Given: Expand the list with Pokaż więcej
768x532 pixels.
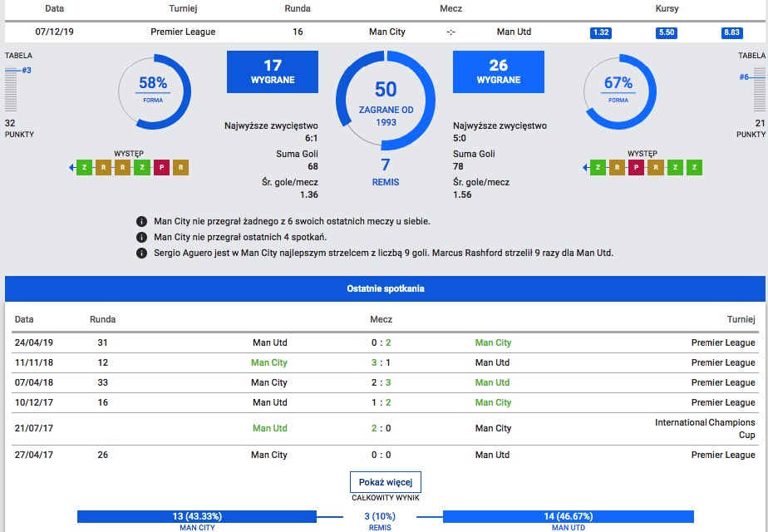Looking at the screenshot, I should [x=386, y=482].
